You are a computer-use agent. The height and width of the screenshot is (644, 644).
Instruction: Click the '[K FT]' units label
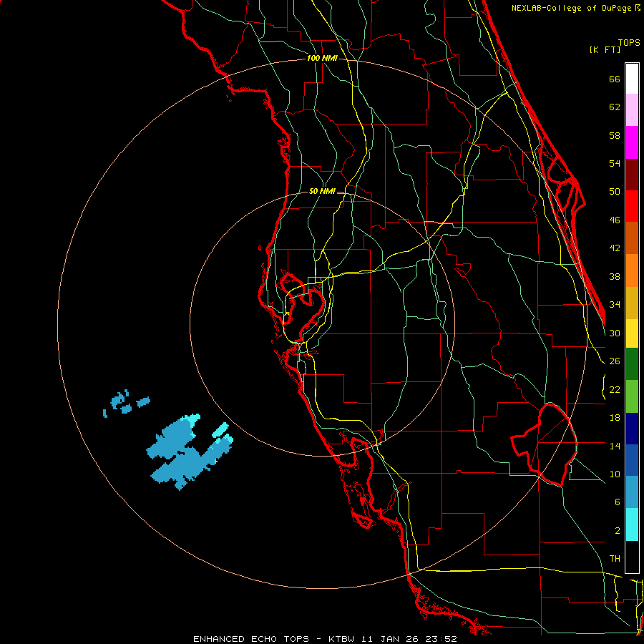[605, 49]
